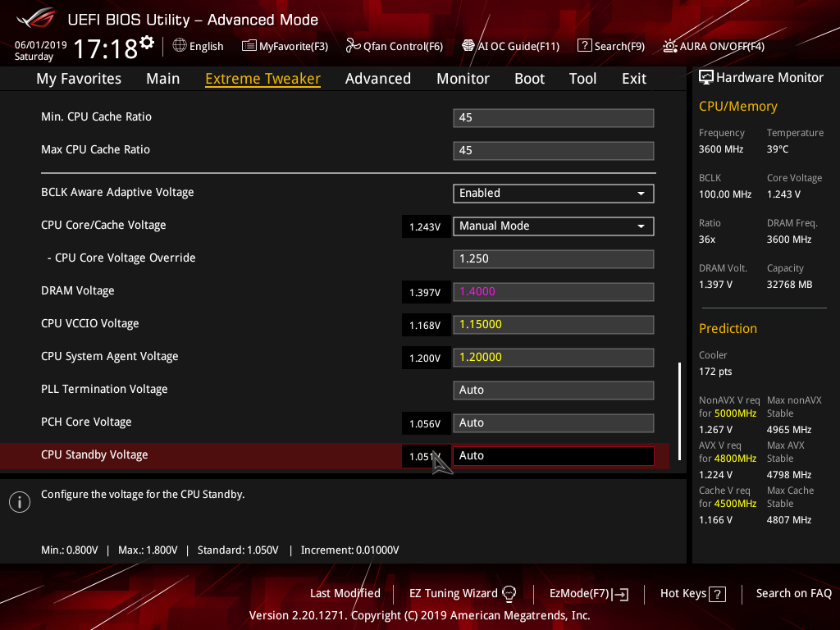Viewport: 840px width, 630px height.
Task: Click the Hardware Monitor display icon
Action: click(706, 78)
